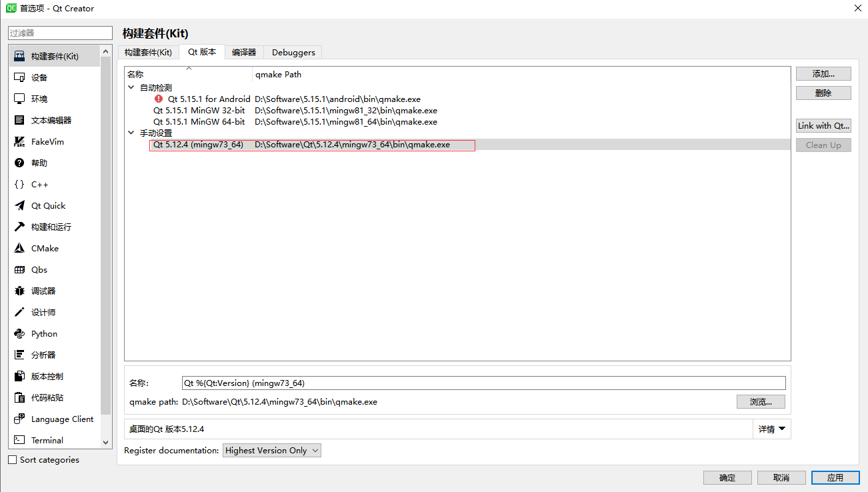The image size is (868, 492).
Task: Open the 帮助 help category icon
Action: [x=19, y=163]
